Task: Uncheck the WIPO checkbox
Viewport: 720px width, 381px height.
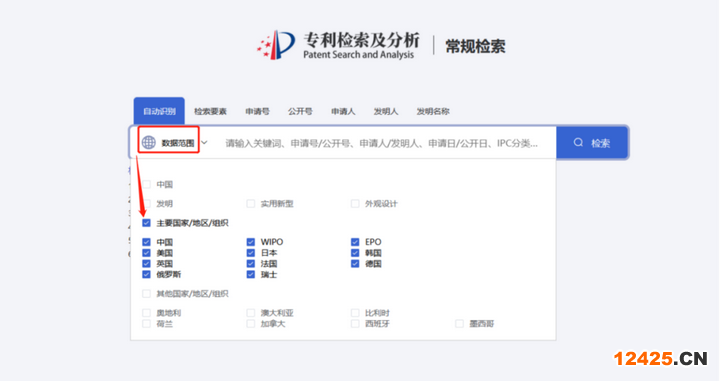Action: pos(251,242)
